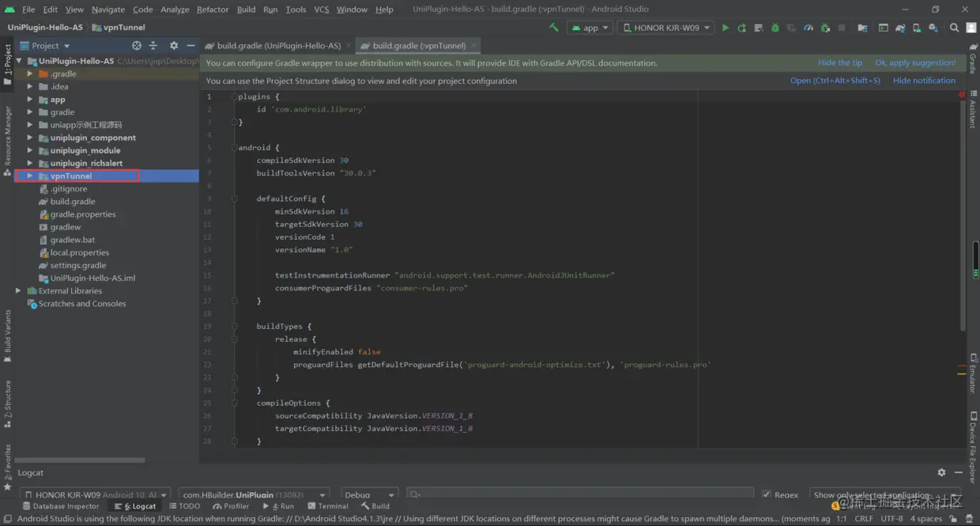Viewport: 980px width, 526px height.
Task: Open the Profile app gauge icon
Action: (x=808, y=28)
